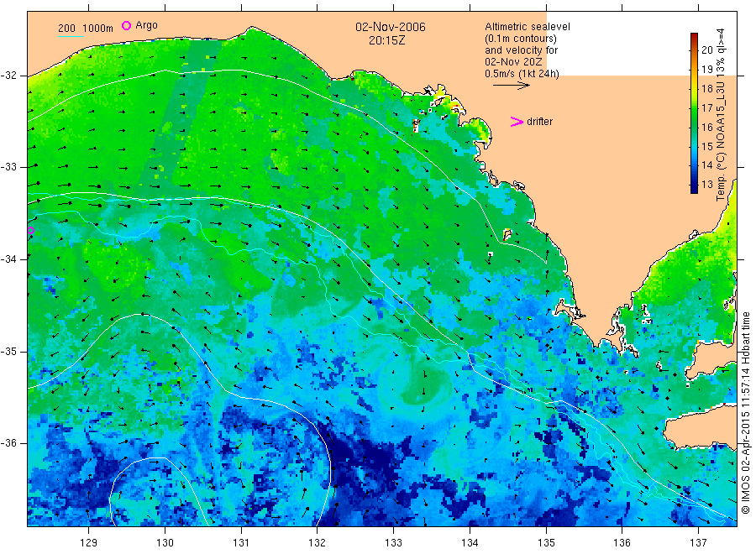Click the 'drifter' legend label
Image resolution: width=756 pixels, height=554 pixels.
coord(539,122)
